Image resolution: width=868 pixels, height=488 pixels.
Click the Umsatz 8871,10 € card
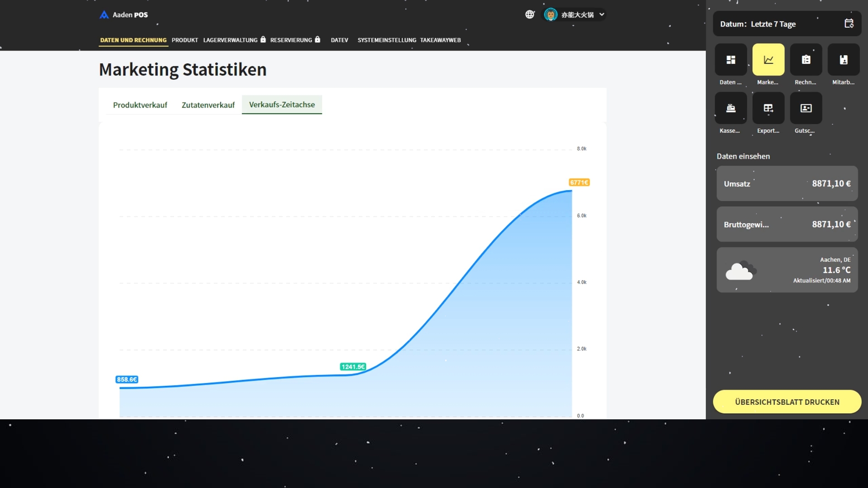click(x=787, y=183)
